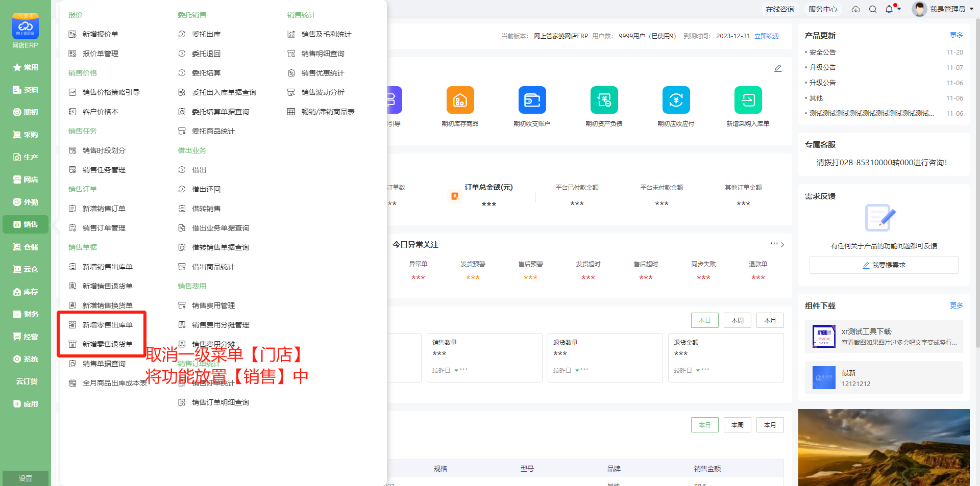Click the edit pencil icon above shortcuts
Viewport: 980px width, 486px height.
[778, 68]
